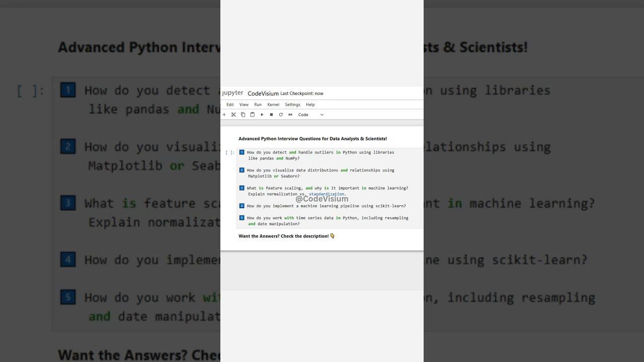Interrupt the kernel with the stop icon
Screen dimensions: 644x362
pyautogui.click(x=271, y=115)
